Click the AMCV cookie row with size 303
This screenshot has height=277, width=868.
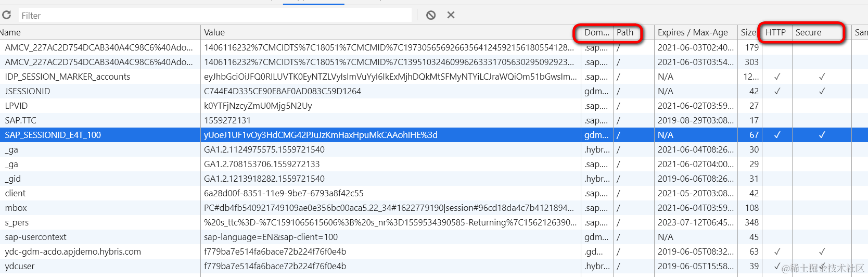tap(434, 62)
